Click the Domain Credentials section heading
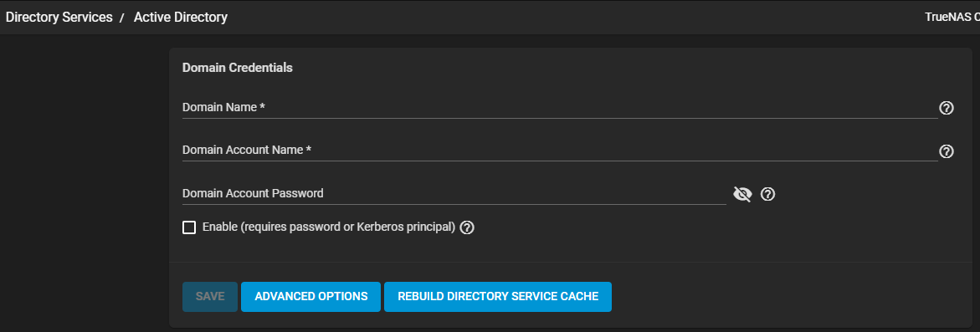The image size is (980, 332). [x=238, y=68]
